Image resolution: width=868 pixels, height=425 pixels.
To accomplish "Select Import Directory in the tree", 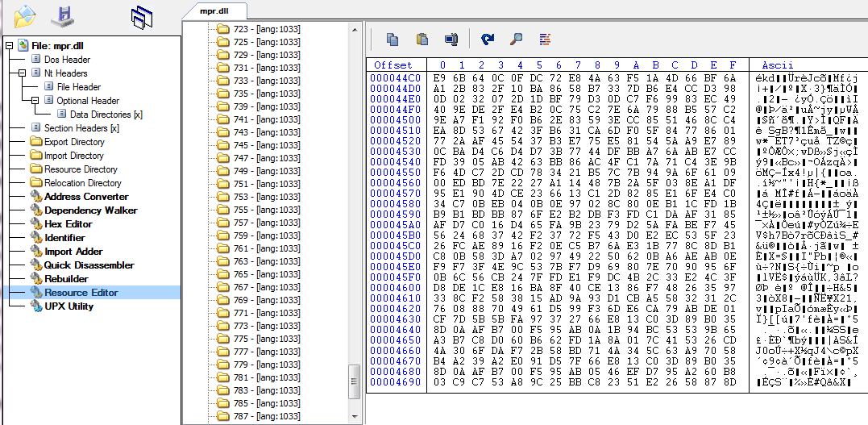I will (73, 156).
